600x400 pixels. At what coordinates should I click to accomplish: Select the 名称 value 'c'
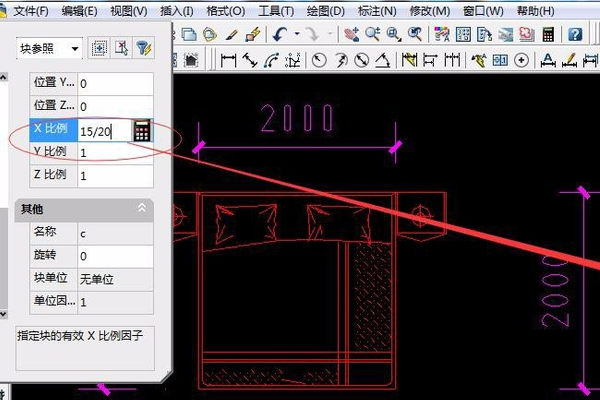[115, 233]
